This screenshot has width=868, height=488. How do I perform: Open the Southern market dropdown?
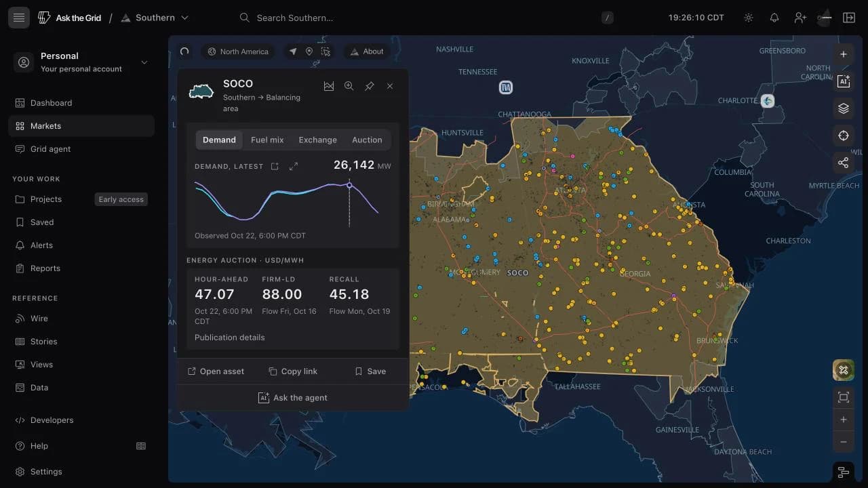[155, 18]
